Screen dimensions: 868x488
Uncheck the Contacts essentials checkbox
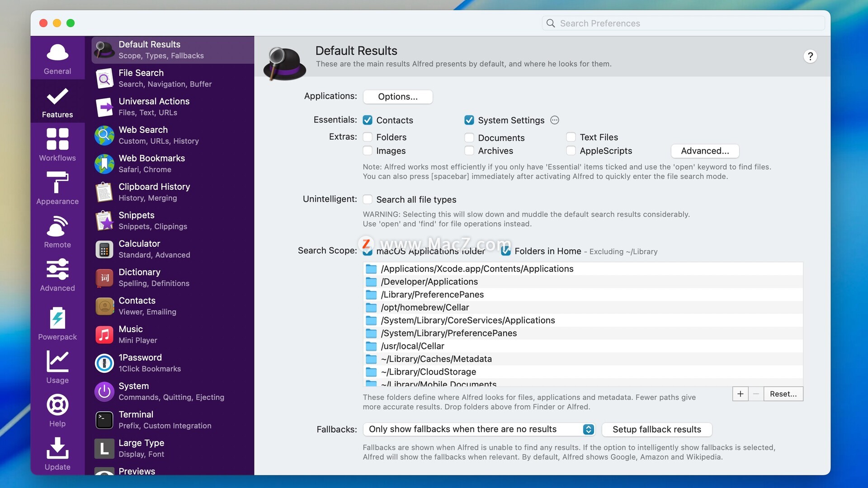368,120
